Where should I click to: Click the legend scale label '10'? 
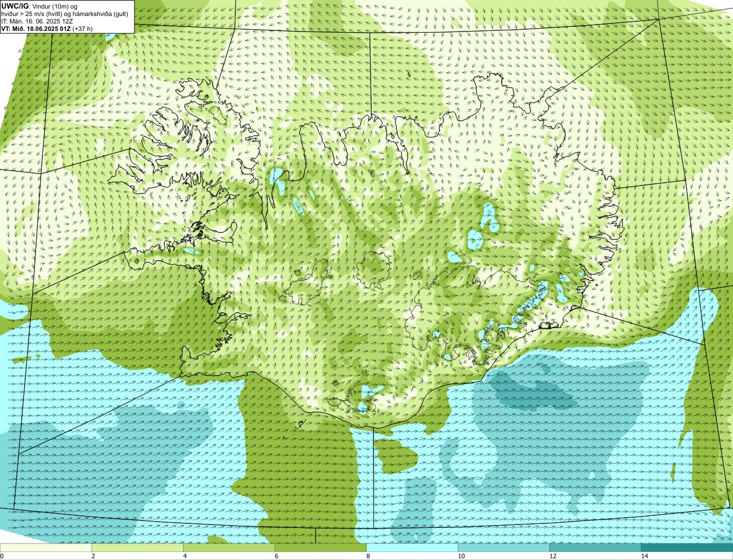461,556
